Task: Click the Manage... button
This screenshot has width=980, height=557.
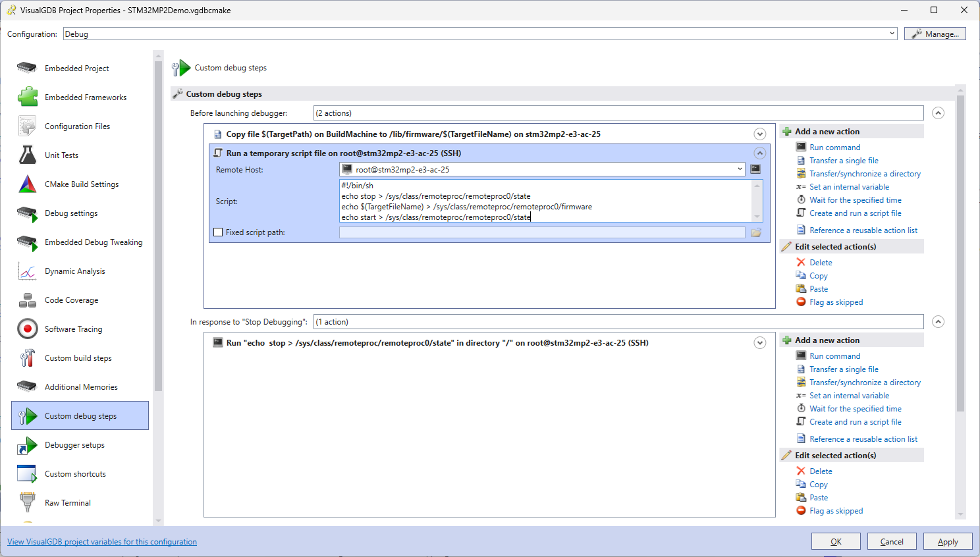Action: [935, 34]
